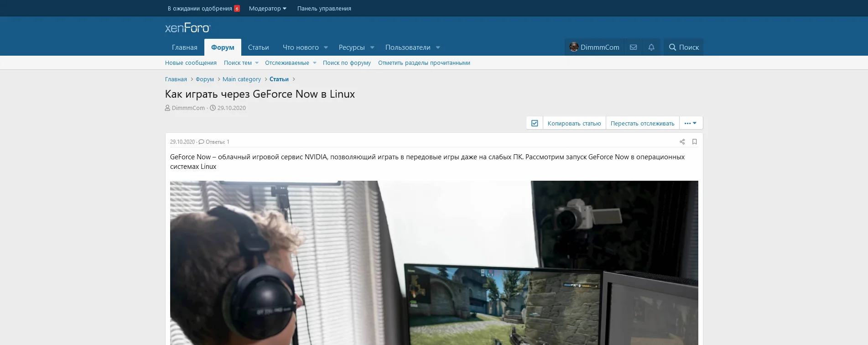The image size is (868, 345).
Task: Open Search with the magnifier button
Action: click(683, 47)
